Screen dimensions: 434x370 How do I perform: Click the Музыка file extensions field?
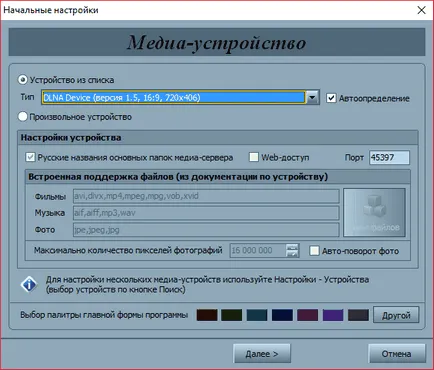(x=206, y=213)
